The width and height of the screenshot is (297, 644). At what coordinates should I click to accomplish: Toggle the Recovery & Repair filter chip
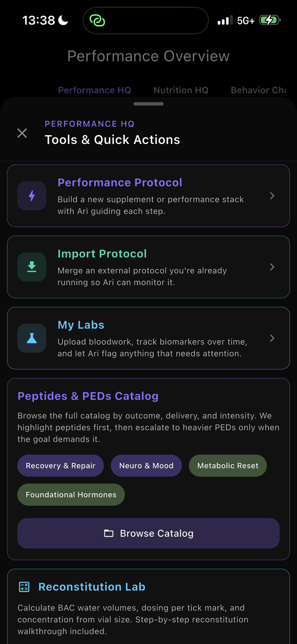pyautogui.click(x=61, y=466)
